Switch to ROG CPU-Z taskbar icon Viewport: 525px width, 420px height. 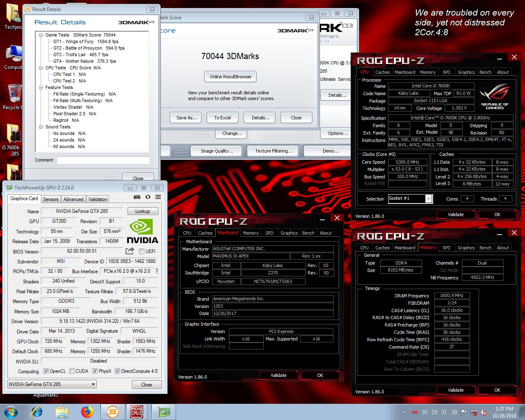pos(137,412)
